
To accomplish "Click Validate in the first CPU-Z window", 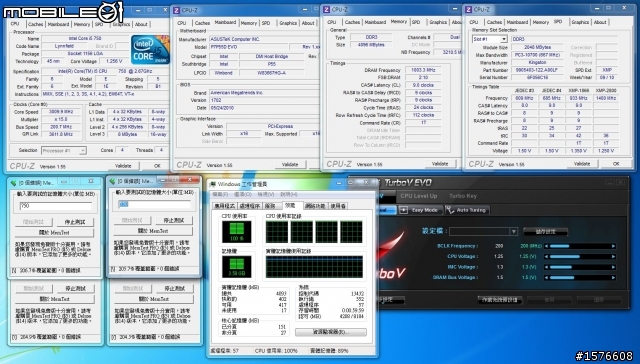I will coord(123,166).
